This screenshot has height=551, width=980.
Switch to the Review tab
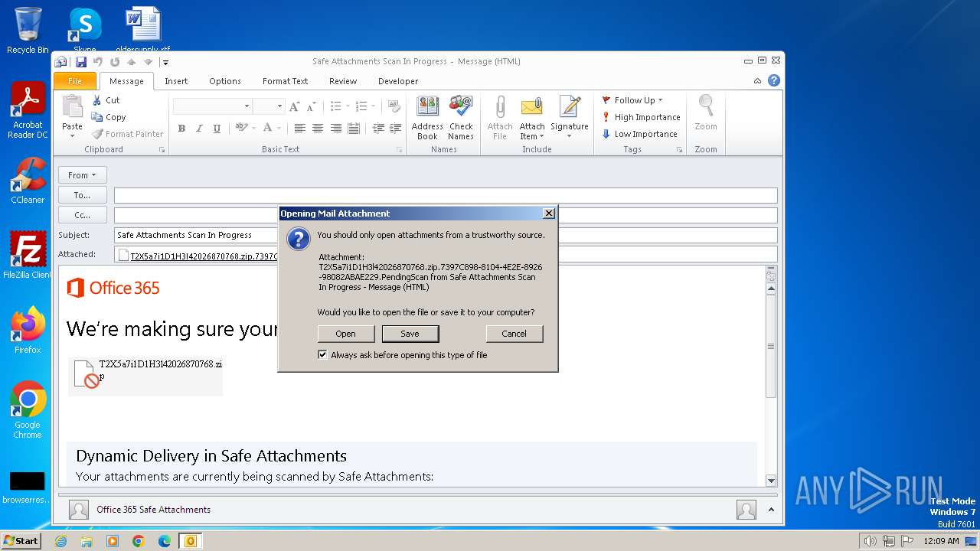tap(343, 81)
